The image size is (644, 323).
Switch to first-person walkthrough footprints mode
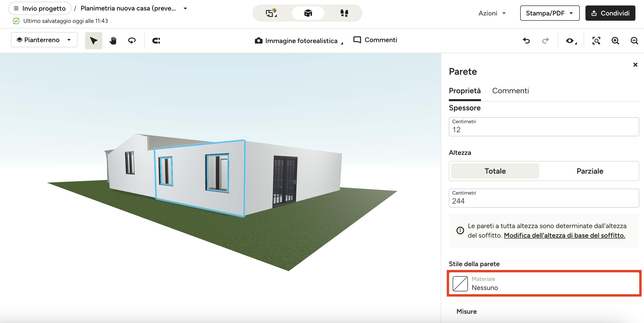point(344,13)
